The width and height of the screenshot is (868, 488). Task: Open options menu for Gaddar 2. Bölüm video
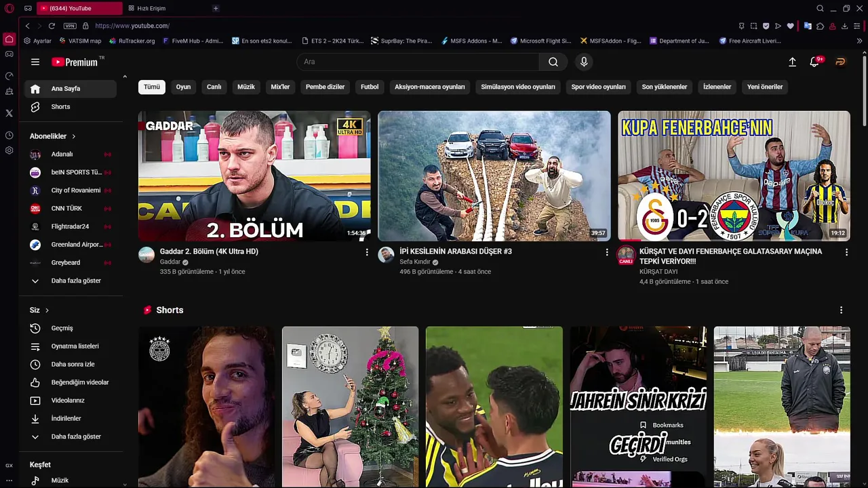(367, 252)
